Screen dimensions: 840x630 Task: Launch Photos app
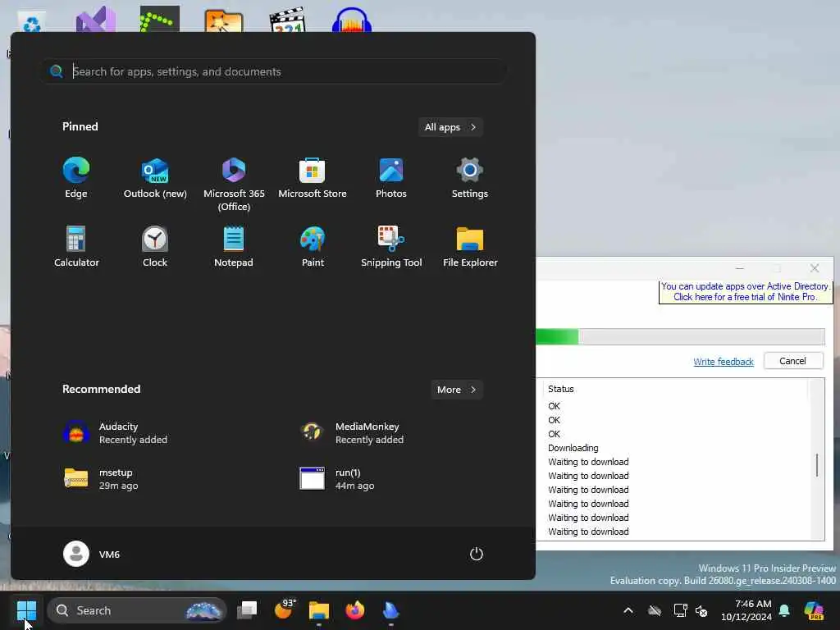[391, 178]
